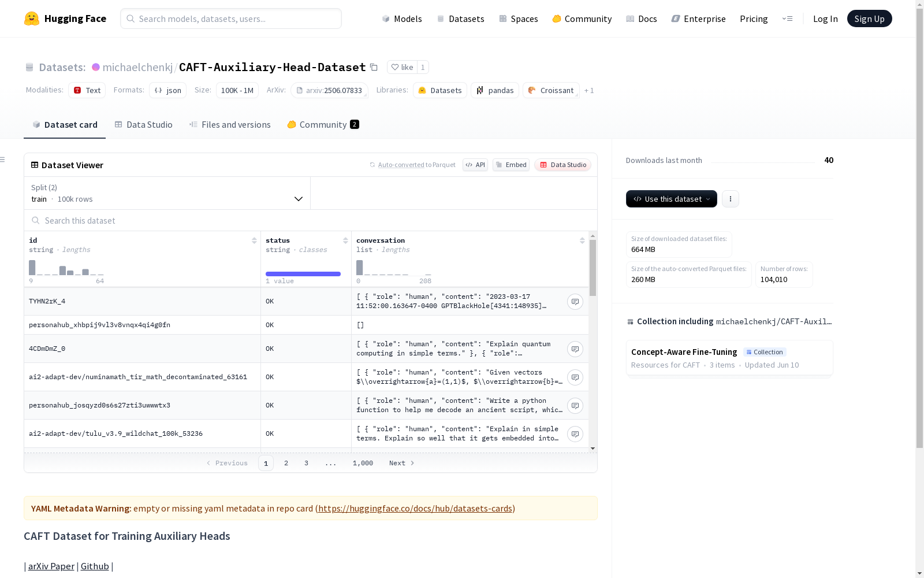
Task: Open conversation viewer for TYHN2rK_4 row
Action: click(x=575, y=302)
